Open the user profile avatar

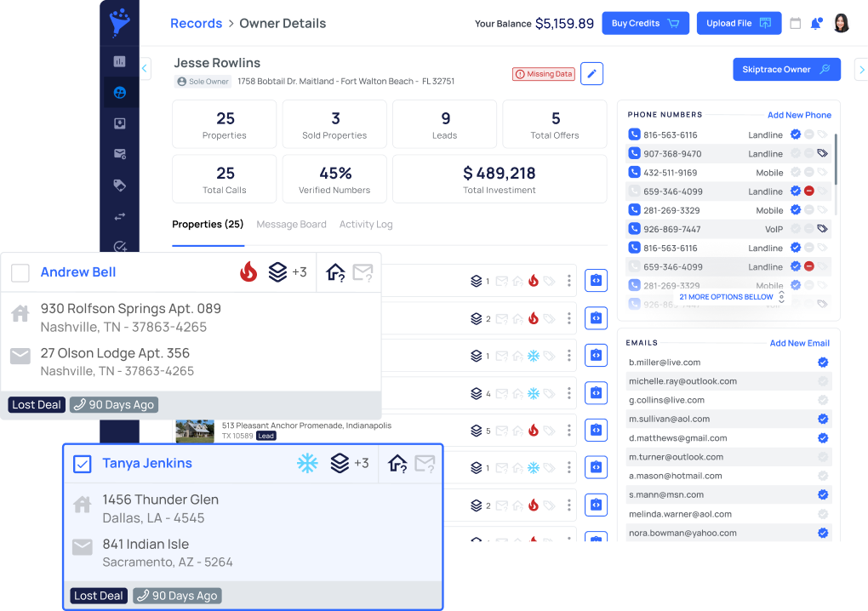point(841,23)
